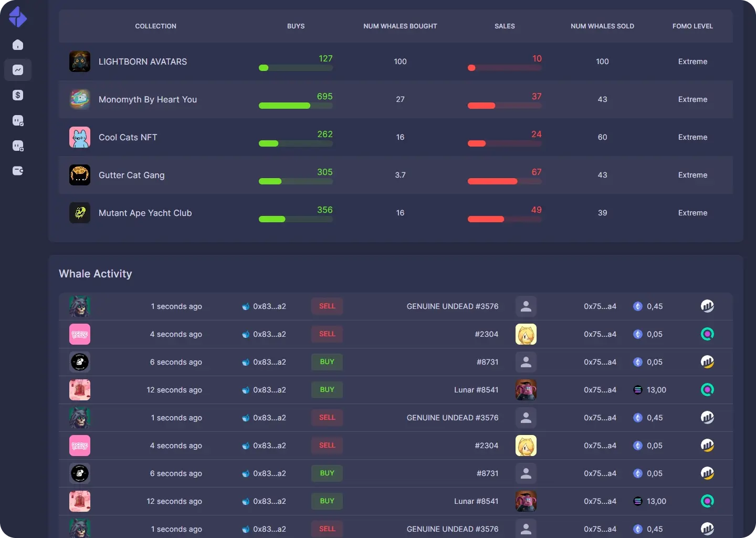Viewport: 756px width, 538px height.
Task: Click the pig NFT thumbnail in the upper Lunar #8541 row
Action: tap(526, 390)
